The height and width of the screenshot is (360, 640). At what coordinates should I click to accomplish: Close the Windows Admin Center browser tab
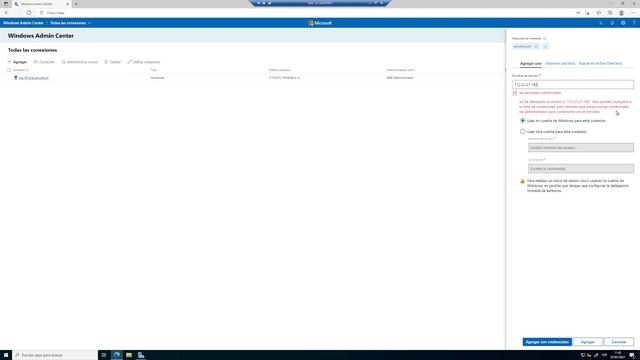click(x=67, y=4)
